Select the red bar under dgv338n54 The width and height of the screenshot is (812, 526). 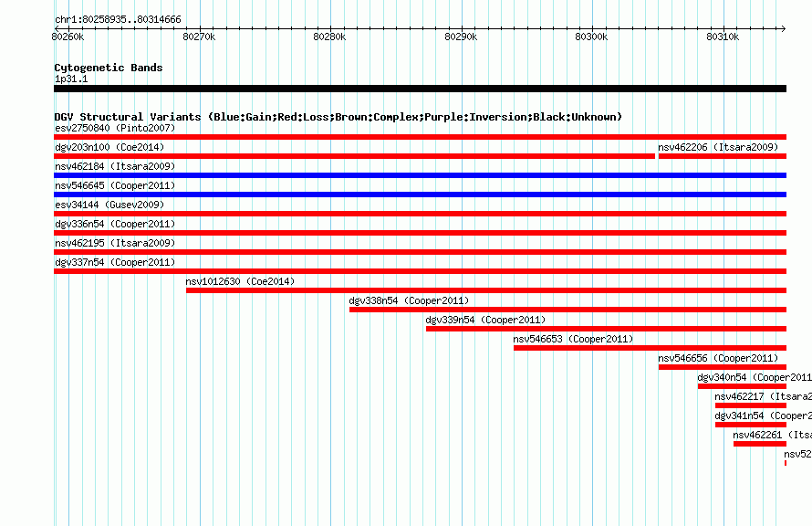[x=568, y=310]
